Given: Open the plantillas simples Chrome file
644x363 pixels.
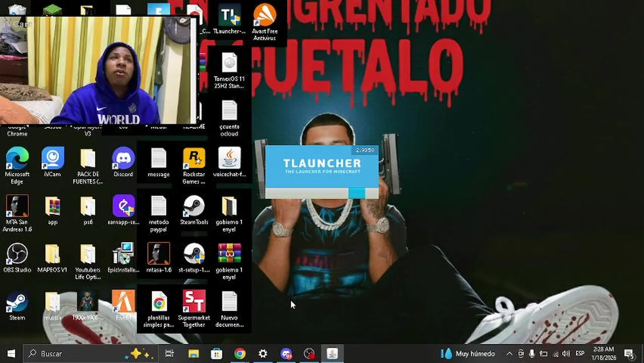Looking at the screenshot, I should [x=158, y=310].
